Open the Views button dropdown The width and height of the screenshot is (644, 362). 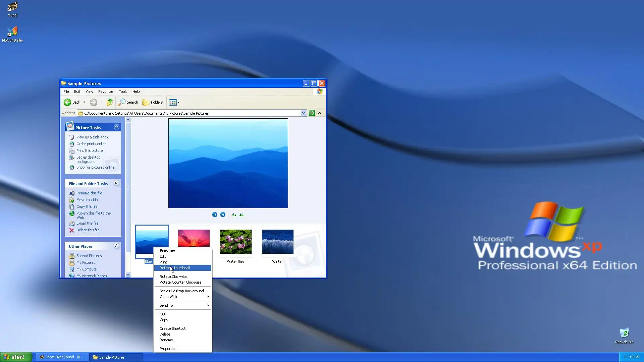pyautogui.click(x=178, y=102)
